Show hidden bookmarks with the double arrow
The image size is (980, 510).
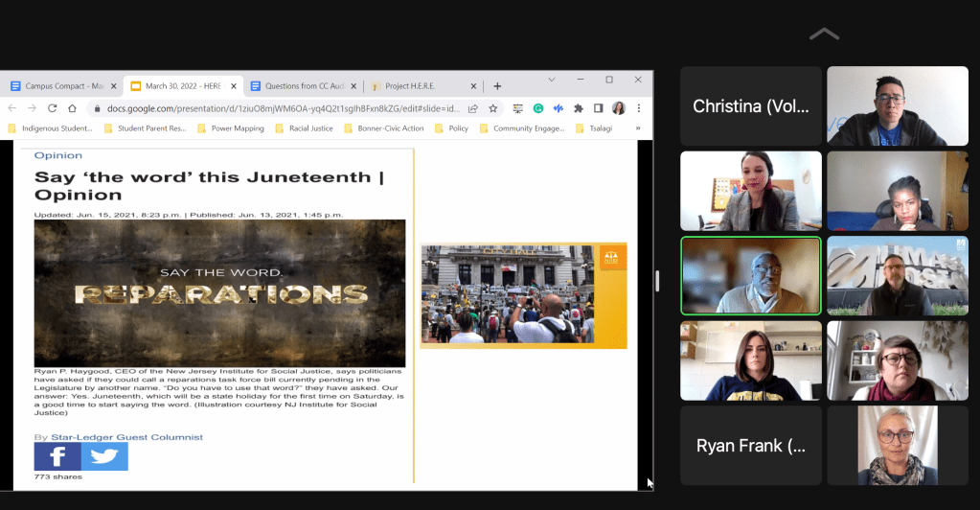pos(638,128)
